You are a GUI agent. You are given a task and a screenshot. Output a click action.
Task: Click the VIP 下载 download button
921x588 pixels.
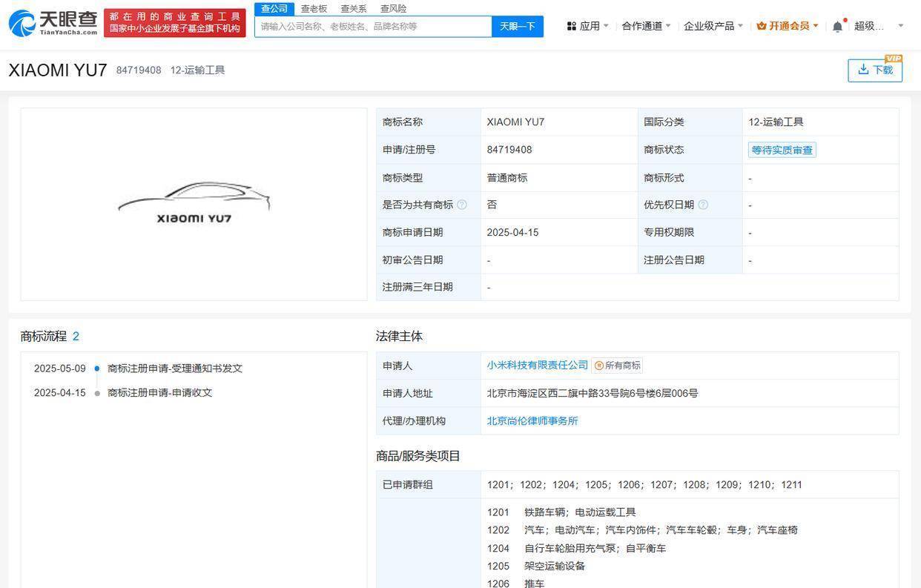[x=875, y=70]
